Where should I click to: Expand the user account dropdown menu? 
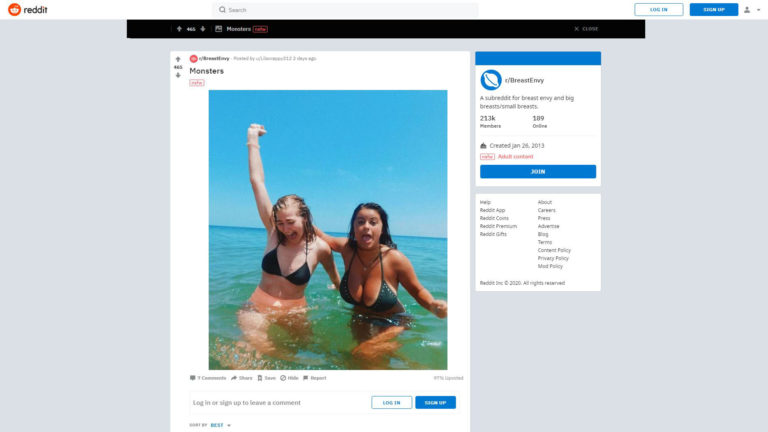tap(752, 10)
